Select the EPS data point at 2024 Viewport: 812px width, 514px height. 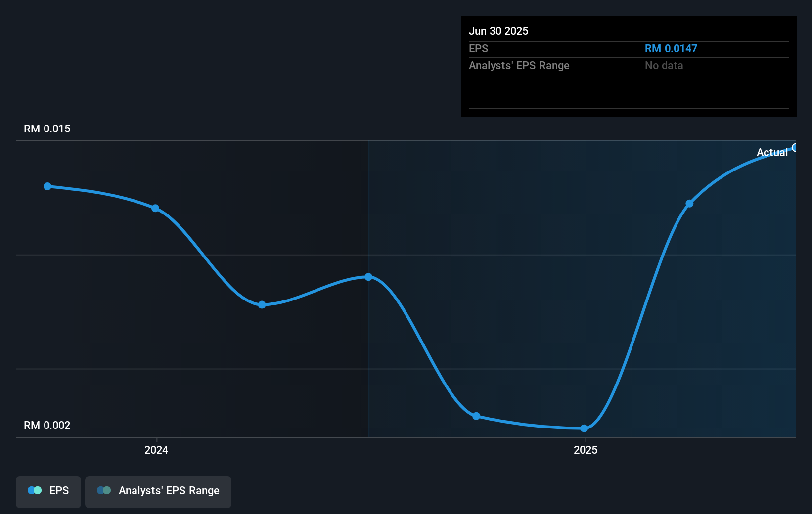point(155,208)
